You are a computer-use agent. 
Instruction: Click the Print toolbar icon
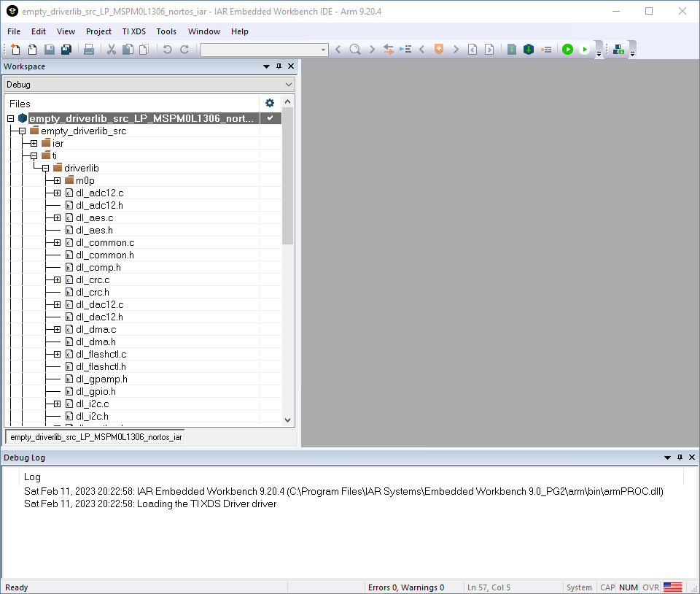click(x=88, y=50)
